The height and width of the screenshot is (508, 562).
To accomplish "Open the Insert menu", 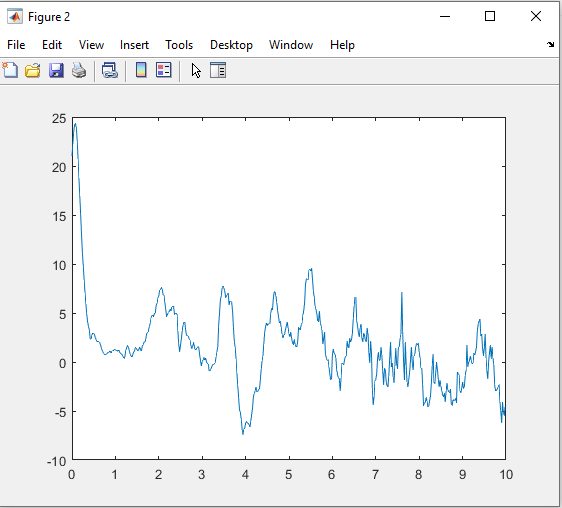I will click(x=134, y=45).
